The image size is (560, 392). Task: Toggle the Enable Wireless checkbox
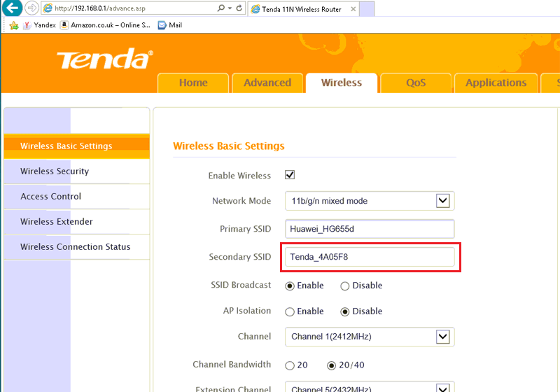(290, 175)
